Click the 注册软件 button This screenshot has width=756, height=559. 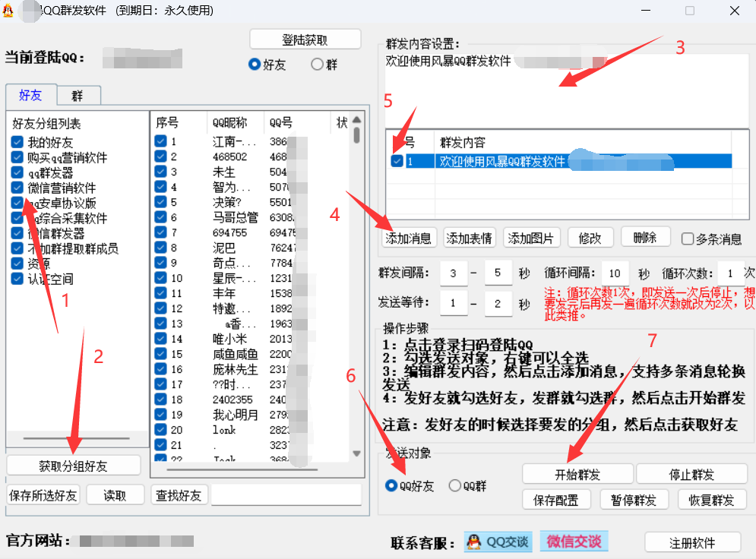click(x=692, y=542)
